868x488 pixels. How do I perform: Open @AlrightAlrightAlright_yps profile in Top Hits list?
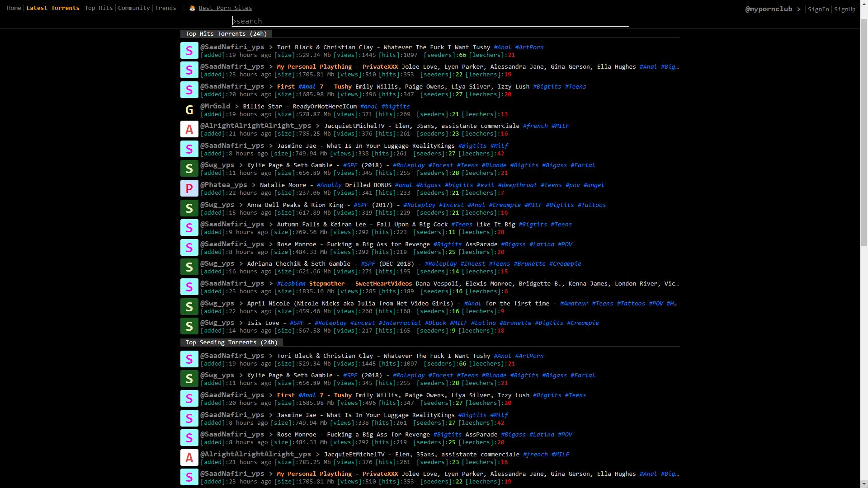[256, 126]
